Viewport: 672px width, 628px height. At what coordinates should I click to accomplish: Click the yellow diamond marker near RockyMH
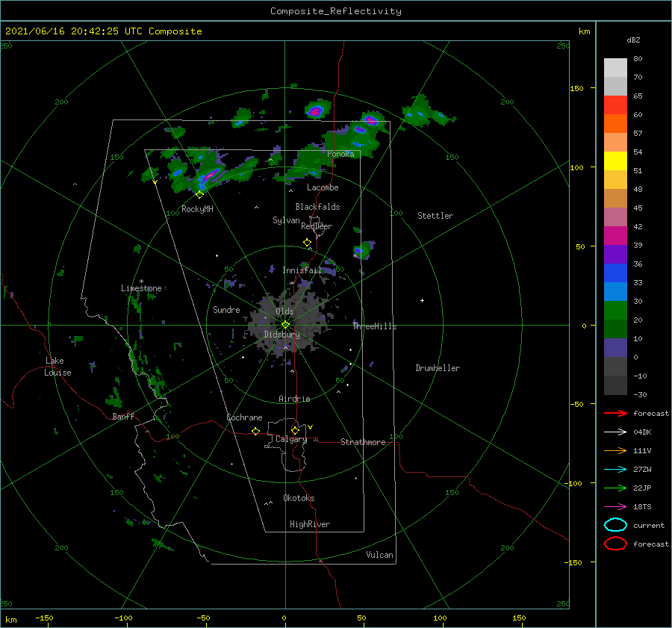point(199,195)
